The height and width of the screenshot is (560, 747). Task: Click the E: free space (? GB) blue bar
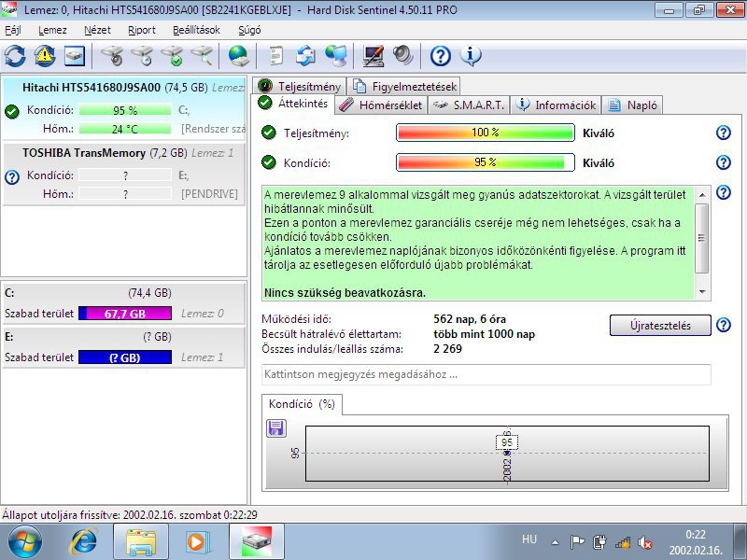pyautogui.click(x=125, y=357)
